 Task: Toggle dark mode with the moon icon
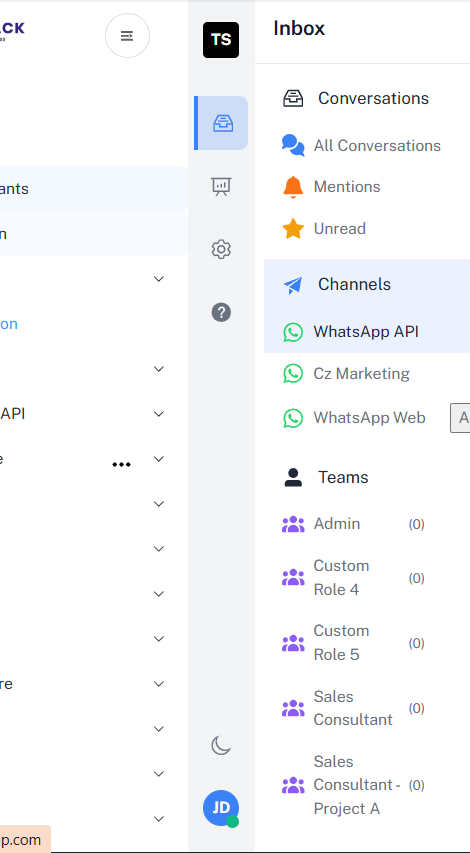pyautogui.click(x=221, y=745)
